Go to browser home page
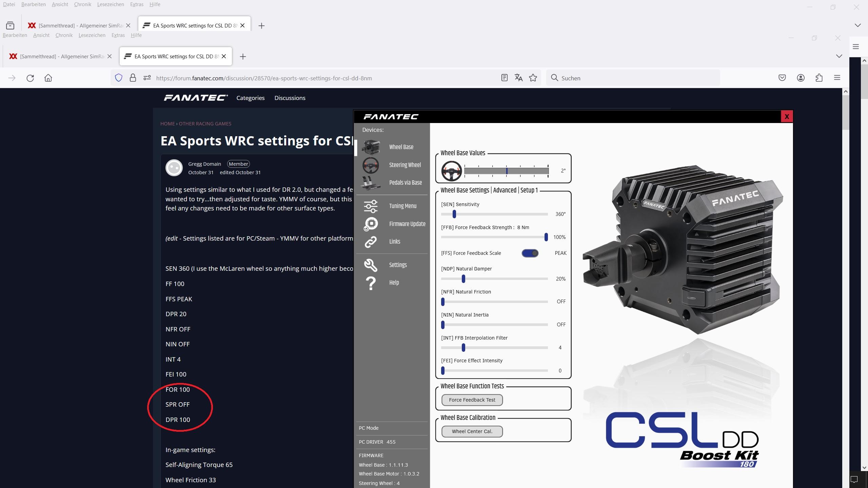The width and height of the screenshot is (868, 488). click(48, 78)
